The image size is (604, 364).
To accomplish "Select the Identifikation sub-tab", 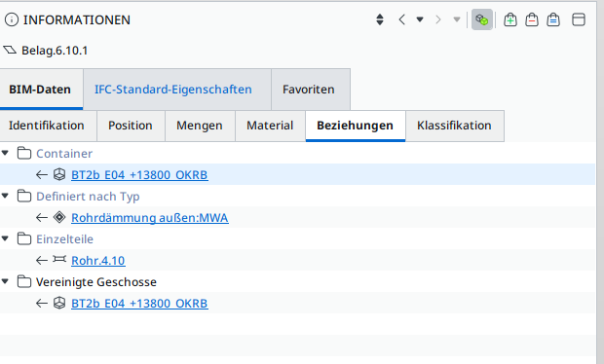I will (47, 126).
